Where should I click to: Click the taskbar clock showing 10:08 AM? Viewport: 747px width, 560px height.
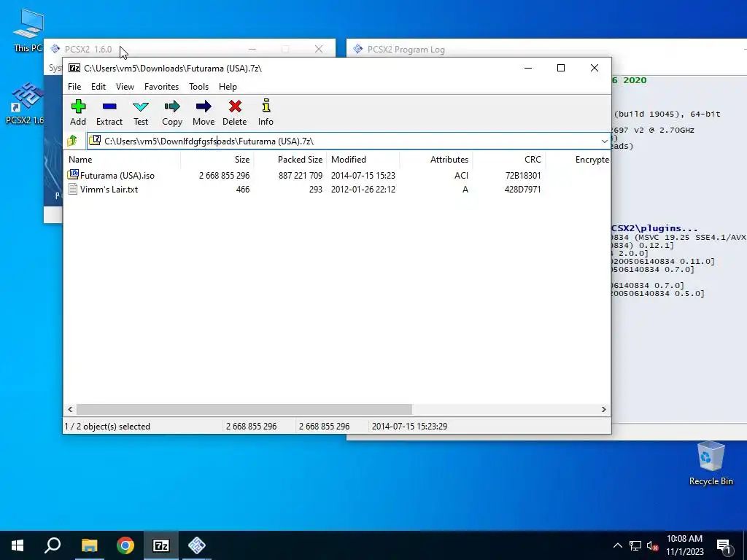[684, 545]
